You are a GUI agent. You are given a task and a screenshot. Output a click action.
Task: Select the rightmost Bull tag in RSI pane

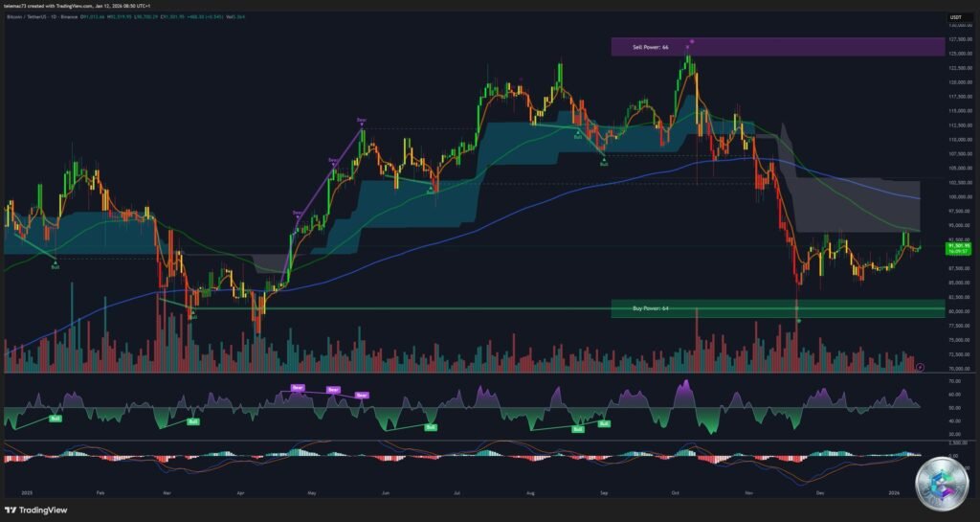click(x=604, y=422)
